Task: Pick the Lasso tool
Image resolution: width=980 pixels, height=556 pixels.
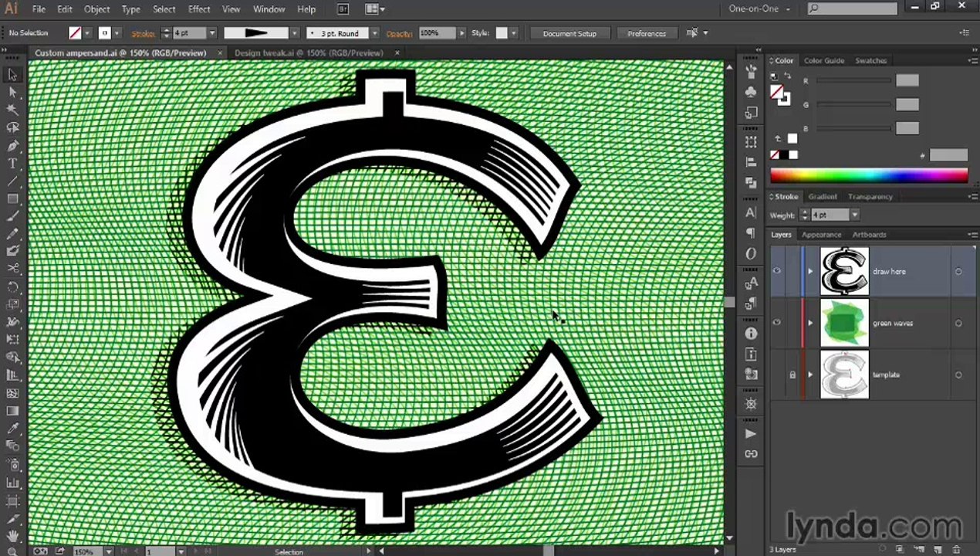Action: pos(12,128)
